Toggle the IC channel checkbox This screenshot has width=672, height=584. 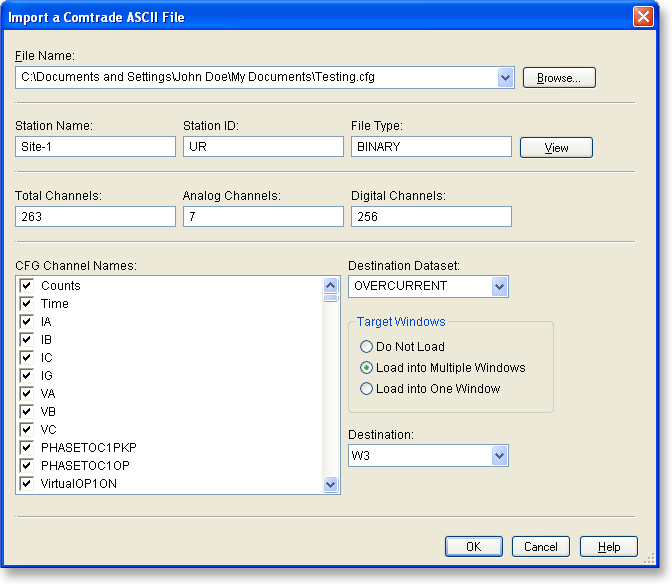[26, 357]
